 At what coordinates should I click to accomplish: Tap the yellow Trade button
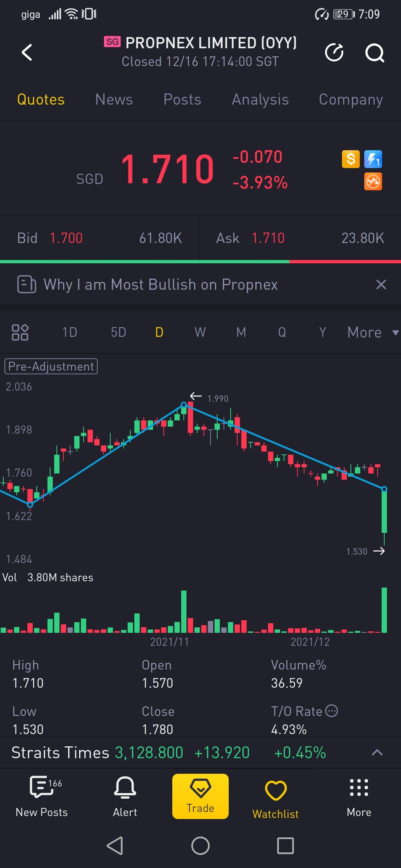tap(200, 796)
